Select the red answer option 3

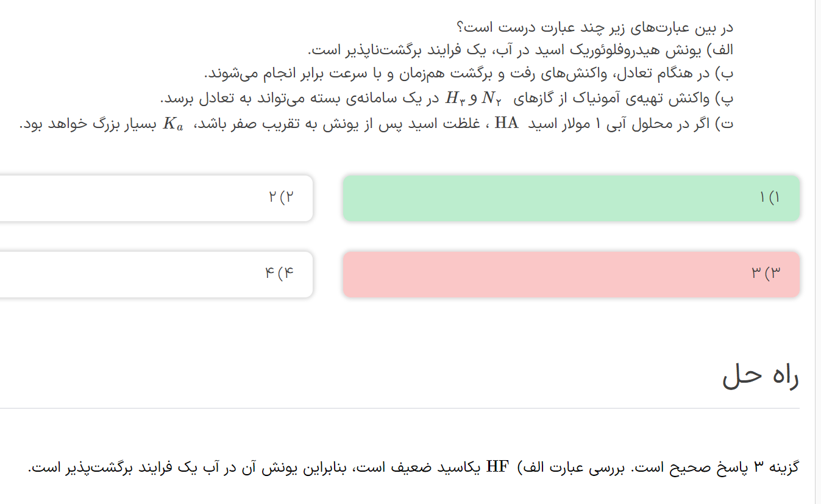click(x=570, y=274)
